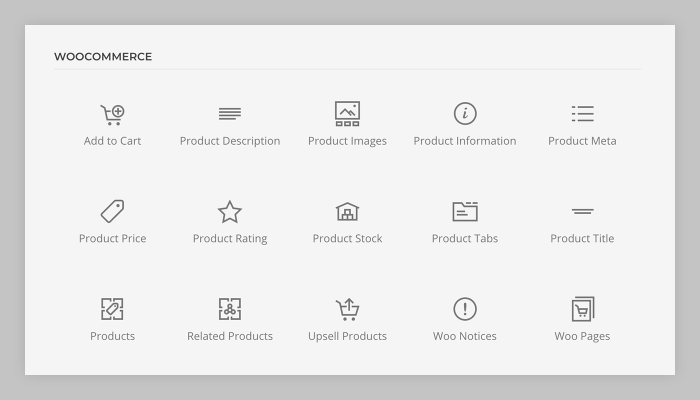Click the WOOCOMMERCE section heading
This screenshot has height=400, width=700.
coord(103,57)
